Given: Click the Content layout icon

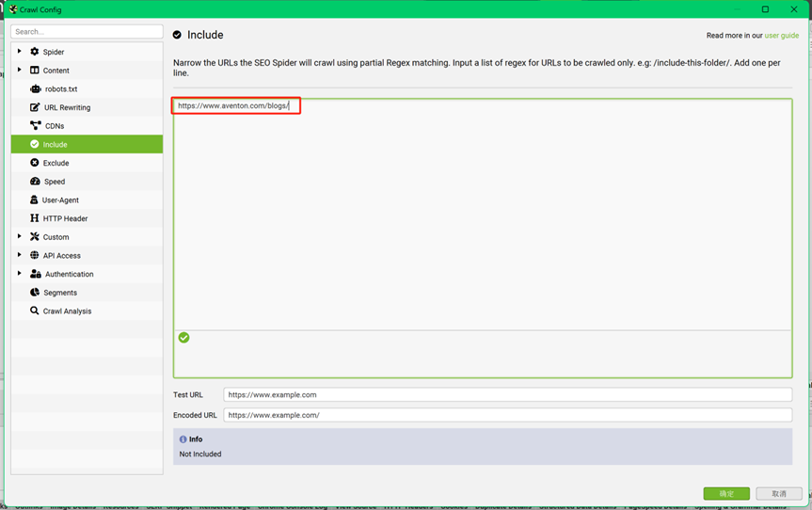Looking at the screenshot, I should [x=35, y=71].
